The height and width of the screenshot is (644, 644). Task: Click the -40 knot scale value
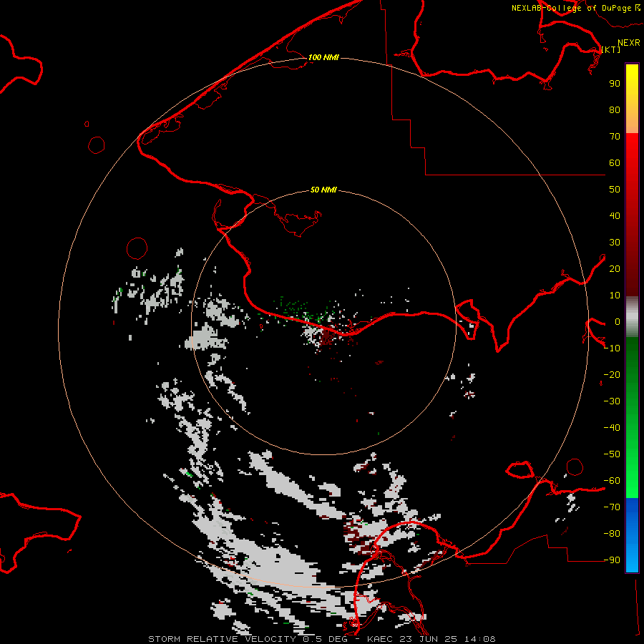coord(612,428)
